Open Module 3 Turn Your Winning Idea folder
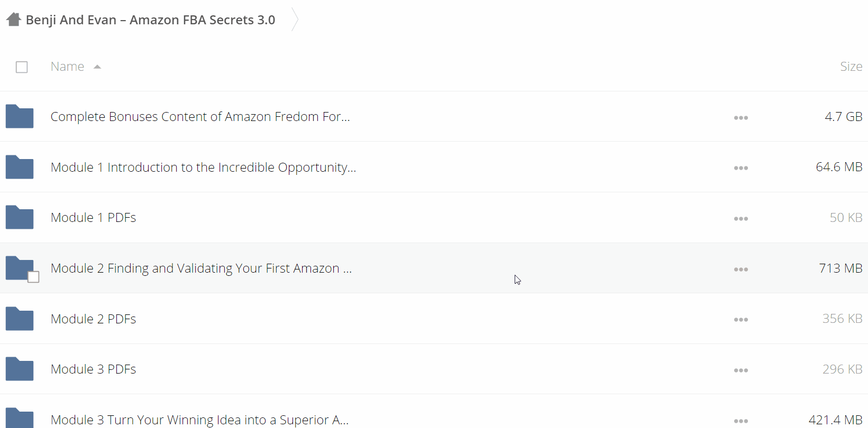868x428 pixels. coord(199,420)
